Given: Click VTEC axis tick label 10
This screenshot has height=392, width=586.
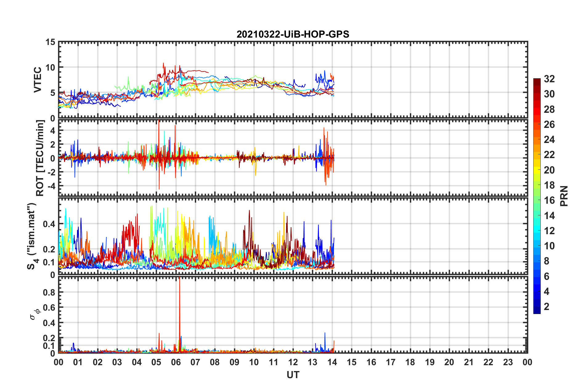Looking at the screenshot, I should tap(50, 67).
